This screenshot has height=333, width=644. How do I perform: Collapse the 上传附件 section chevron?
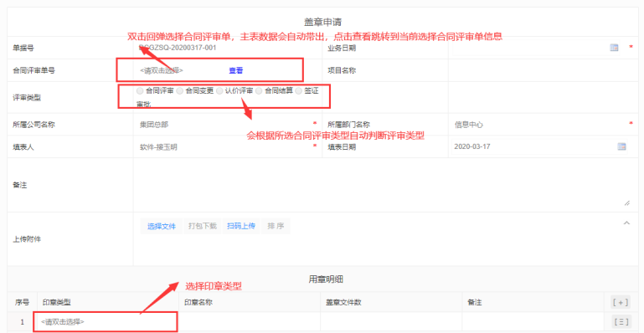click(x=626, y=223)
